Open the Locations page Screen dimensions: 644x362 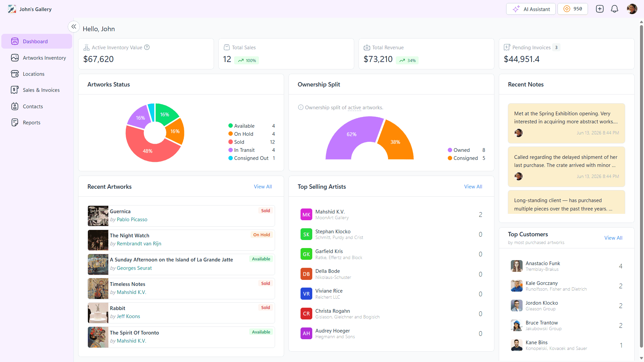click(37, 74)
